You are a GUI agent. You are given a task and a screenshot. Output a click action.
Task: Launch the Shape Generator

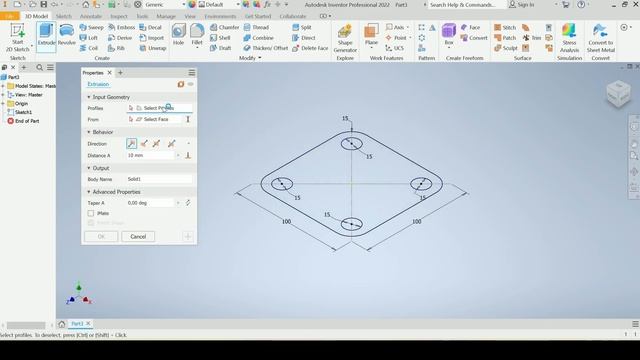[345, 38]
